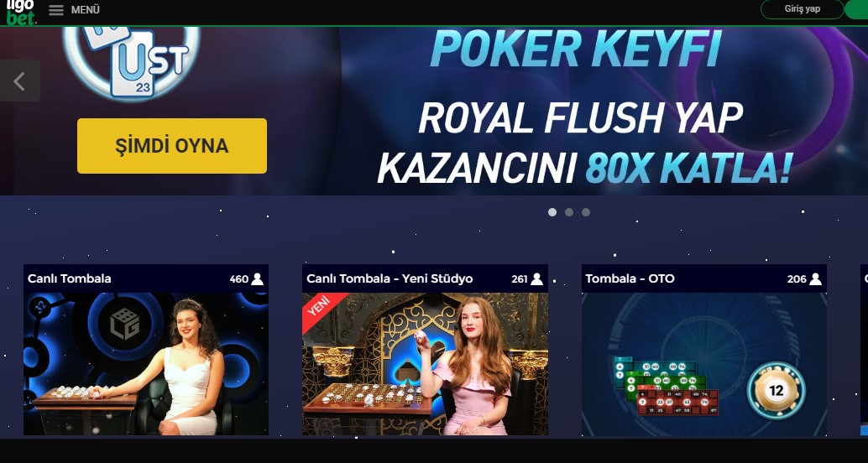This screenshot has height=463, width=868.
Task: Click the ŞİMDİ OYNA button
Action: click(x=171, y=146)
